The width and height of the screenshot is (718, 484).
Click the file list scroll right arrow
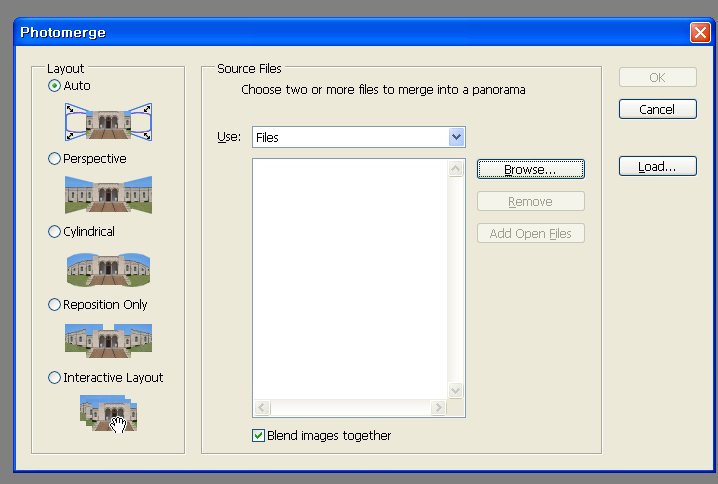(x=438, y=407)
